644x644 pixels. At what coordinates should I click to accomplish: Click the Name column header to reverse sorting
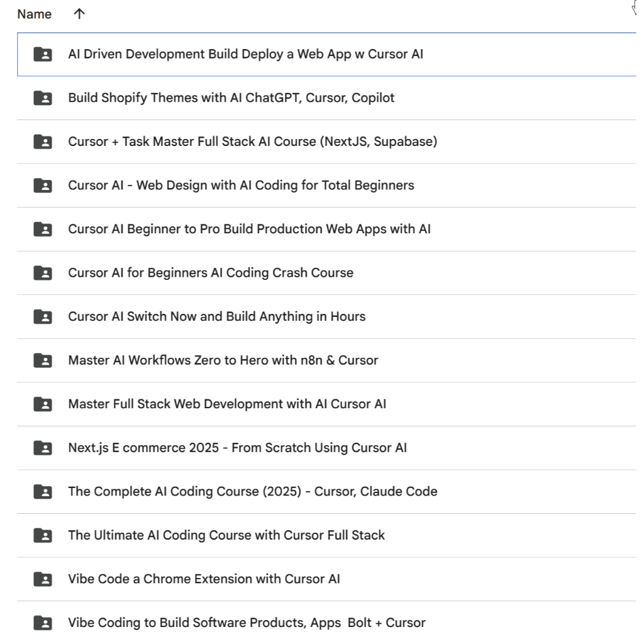(x=34, y=14)
